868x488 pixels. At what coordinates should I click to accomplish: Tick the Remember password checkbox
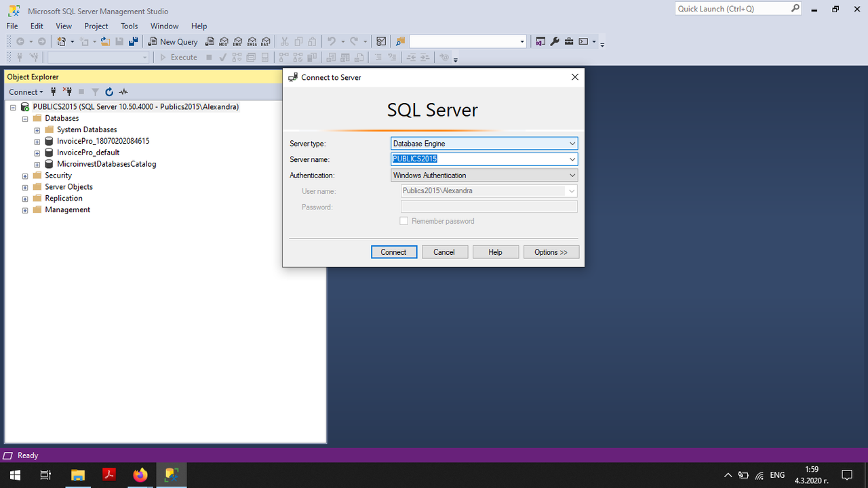click(x=404, y=221)
